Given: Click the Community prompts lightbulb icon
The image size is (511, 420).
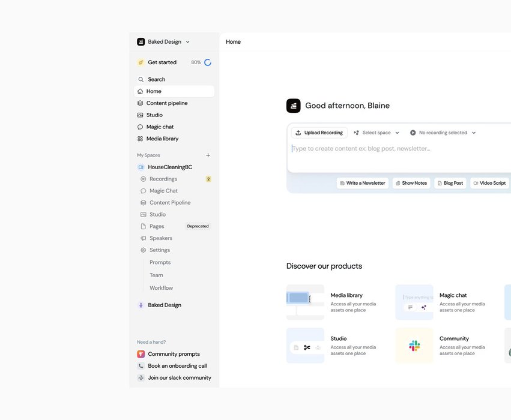Looking at the screenshot, I should pyautogui.click(x=141, y=354).
